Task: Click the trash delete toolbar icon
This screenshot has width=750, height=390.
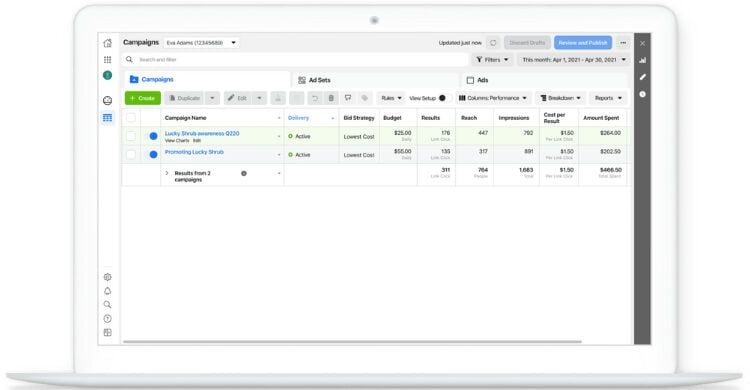Action: [x=331, y=98]
